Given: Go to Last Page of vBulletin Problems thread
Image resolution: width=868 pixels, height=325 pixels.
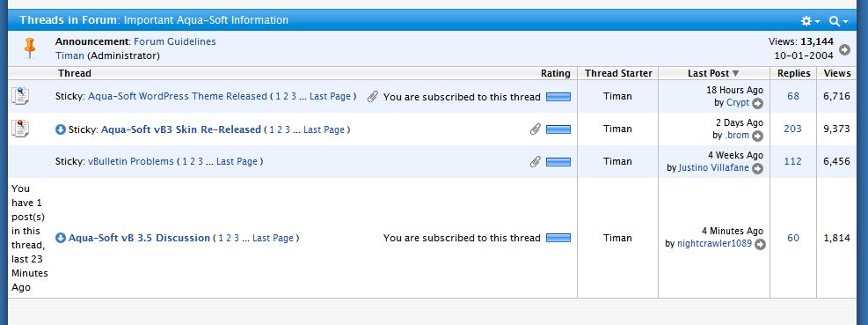Looking at the screenshot, I should point(237,161).
